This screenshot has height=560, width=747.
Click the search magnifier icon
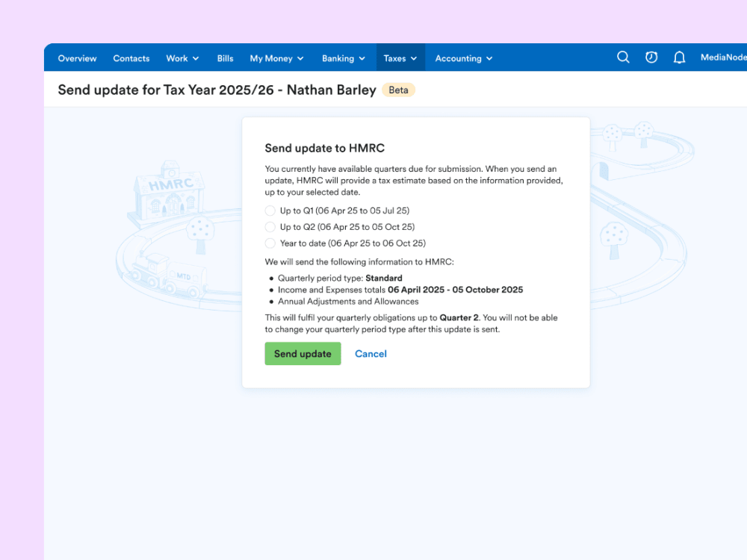coord(623,57)
